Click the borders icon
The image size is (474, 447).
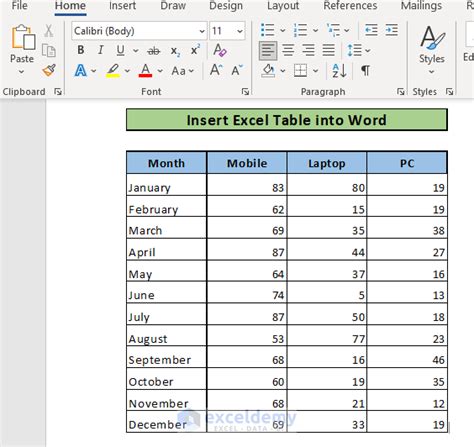click(x=300, y=71)
